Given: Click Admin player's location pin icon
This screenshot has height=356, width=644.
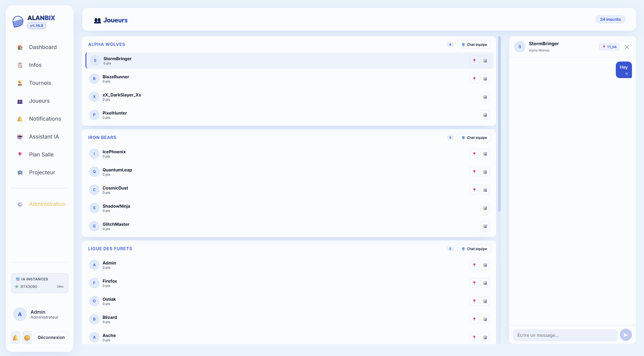Looking at the screenshot, I should (x=474, y=265).
